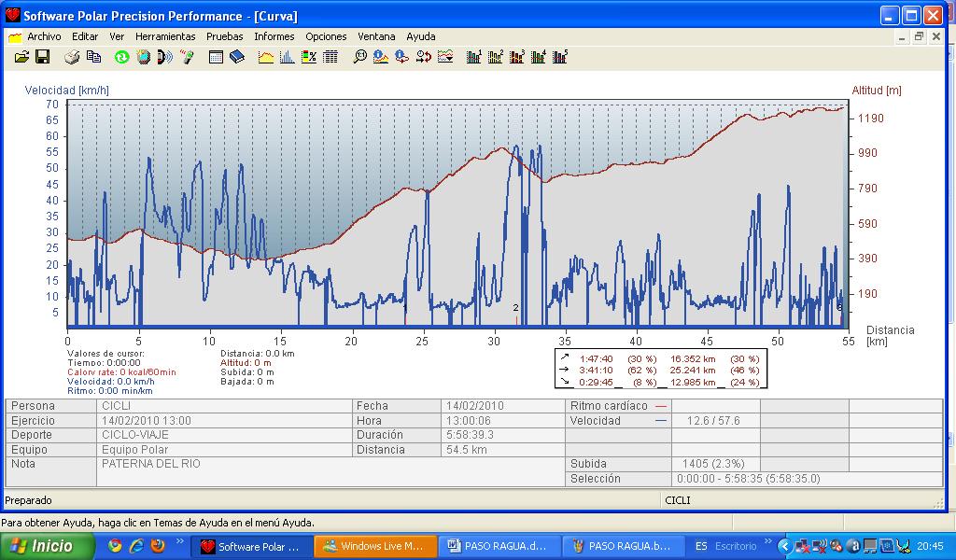Click the ascent/flat/descent summary box
Viewport: 956px width, 560px height.
point(661,369)
